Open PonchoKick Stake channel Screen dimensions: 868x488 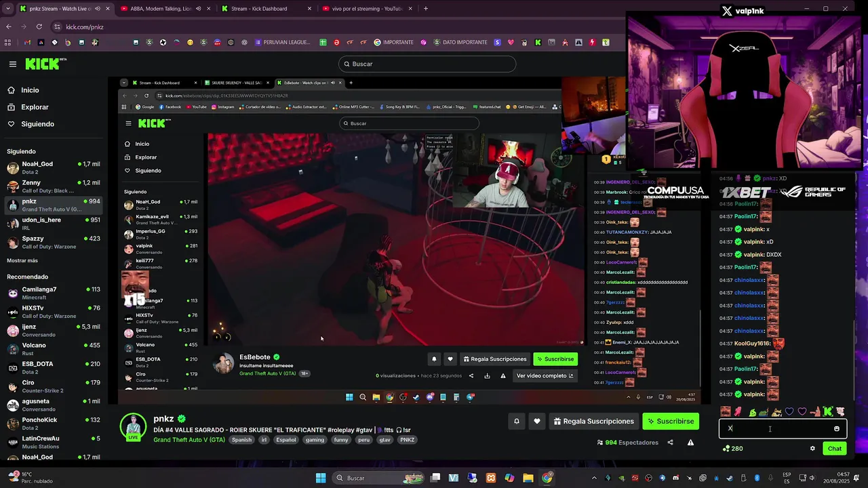tap(54, 424)
